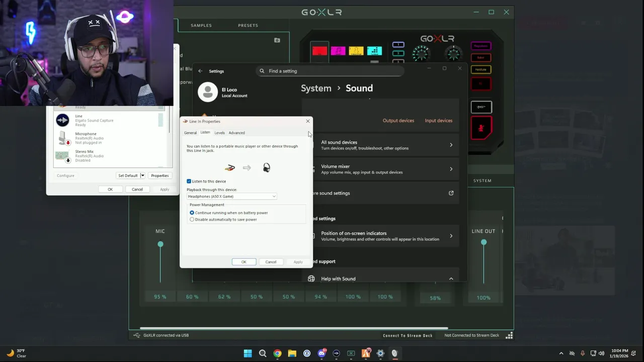The height and width of the screenshot is (362, 644).
Task: Click El Loco account avatar
Action: [x=207, y=92]
